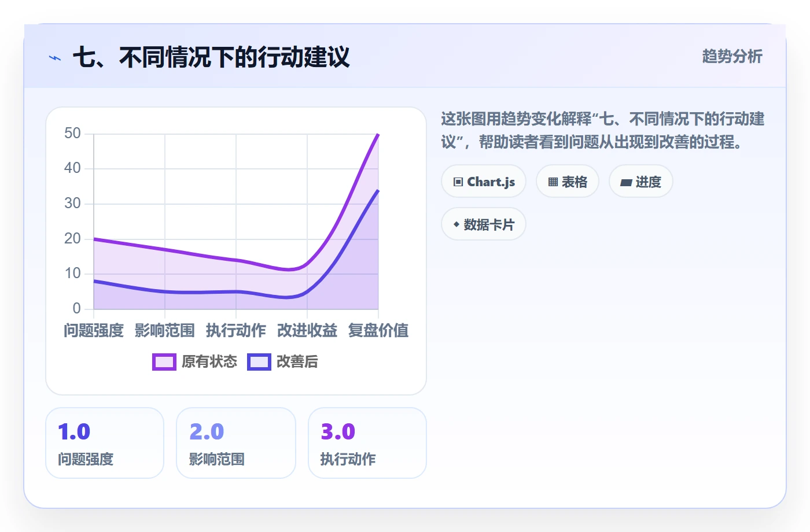Viewport: 810px width, 532px height.
Task: Click the table grid icon in 表格 tag
Action: click(x=553, y=182)
